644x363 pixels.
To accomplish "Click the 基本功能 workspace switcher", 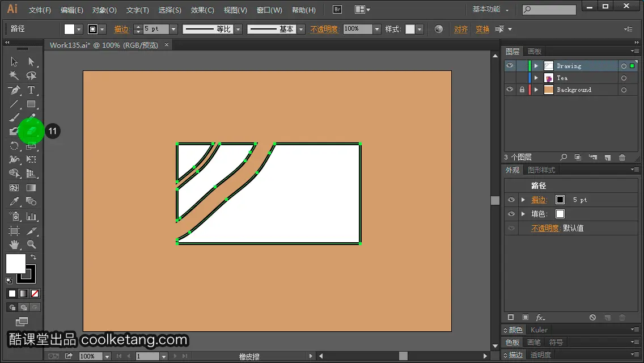I will (x=490, y=9).
